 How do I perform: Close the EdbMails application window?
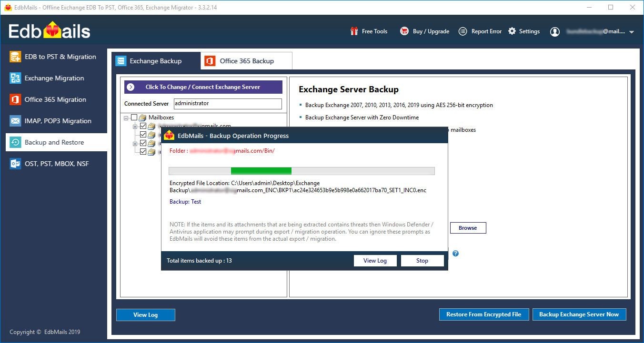coord(632,8)
